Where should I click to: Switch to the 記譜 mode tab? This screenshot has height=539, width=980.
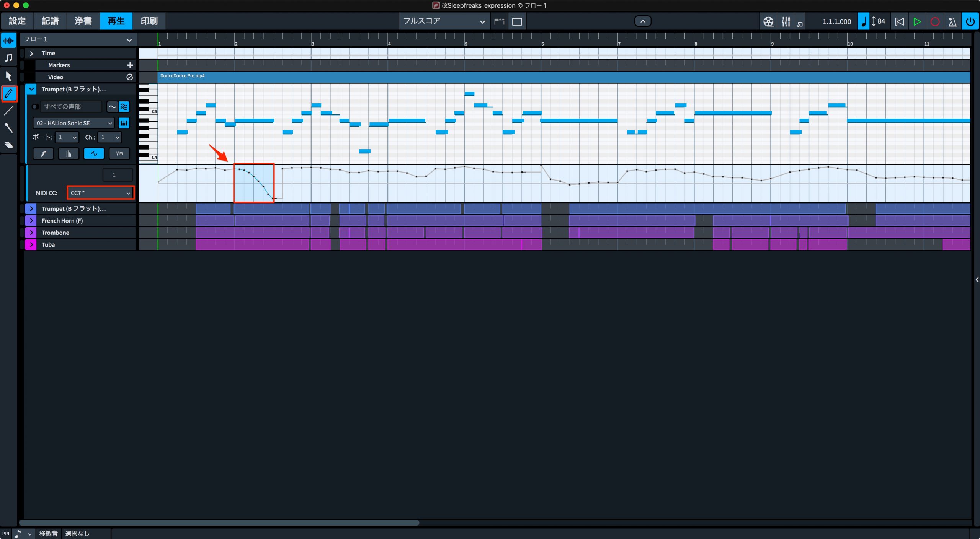point(50,21)
